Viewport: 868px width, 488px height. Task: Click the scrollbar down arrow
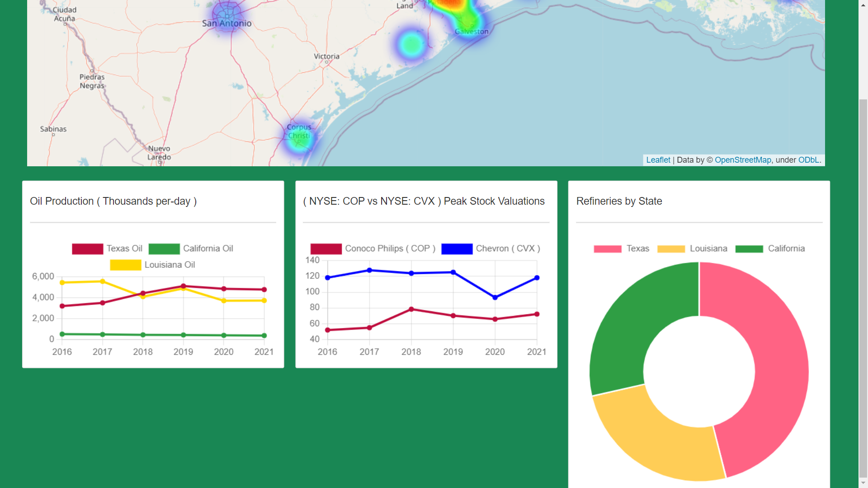[863, 483]
